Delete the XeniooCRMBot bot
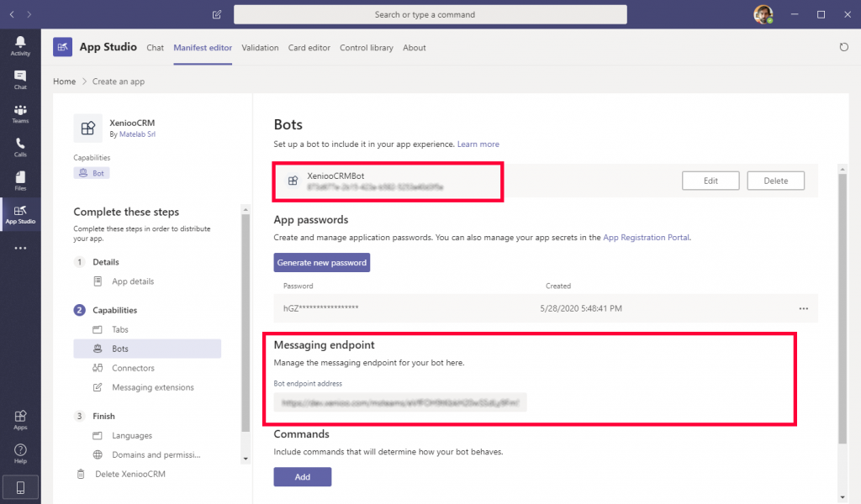This screenshot has width=861, height=504. point(775,181)
